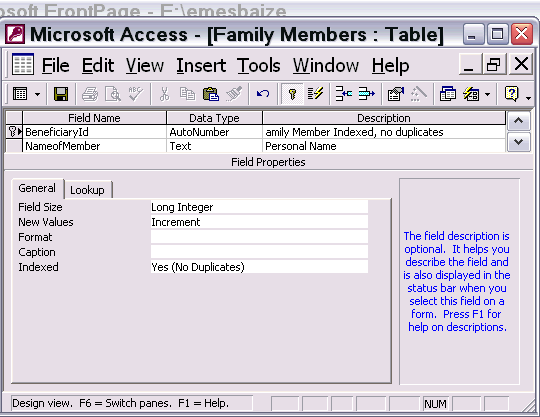
Task: Open the Tools menu
Action: [259, 65]
